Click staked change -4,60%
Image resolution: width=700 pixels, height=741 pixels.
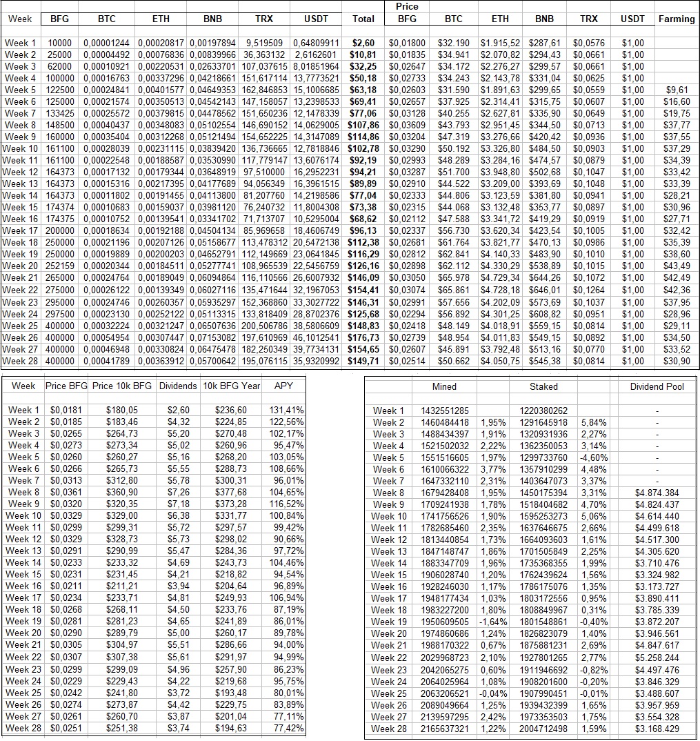pos(594,457)
